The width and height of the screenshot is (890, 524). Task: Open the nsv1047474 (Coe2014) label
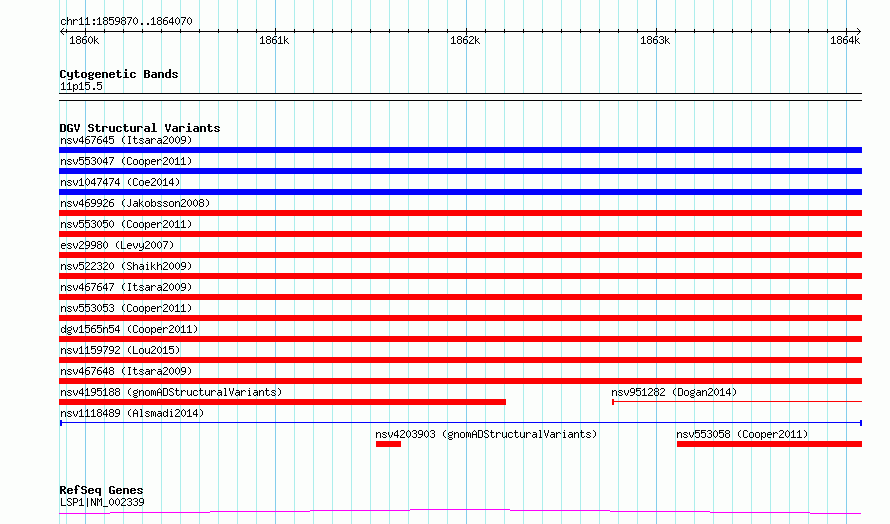120,182
